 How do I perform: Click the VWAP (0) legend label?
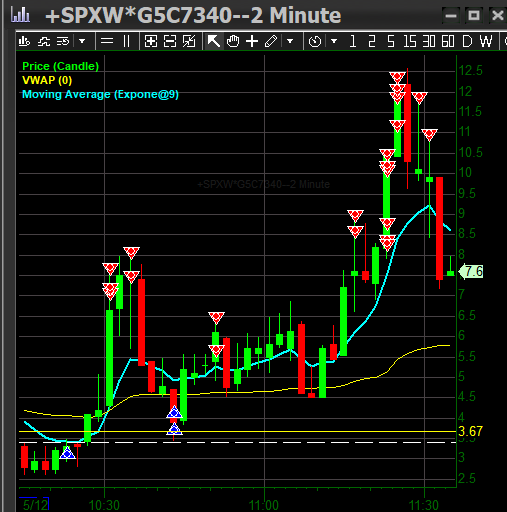pos(47,80)
